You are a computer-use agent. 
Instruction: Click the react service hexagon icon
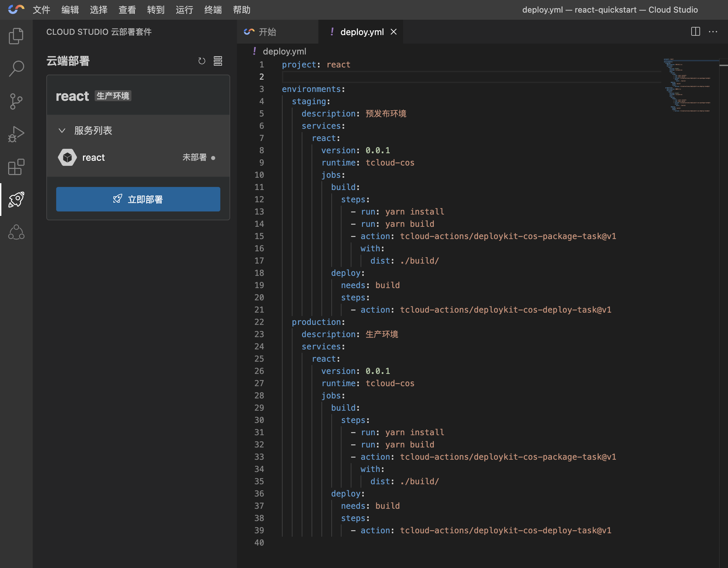(67, 157)
